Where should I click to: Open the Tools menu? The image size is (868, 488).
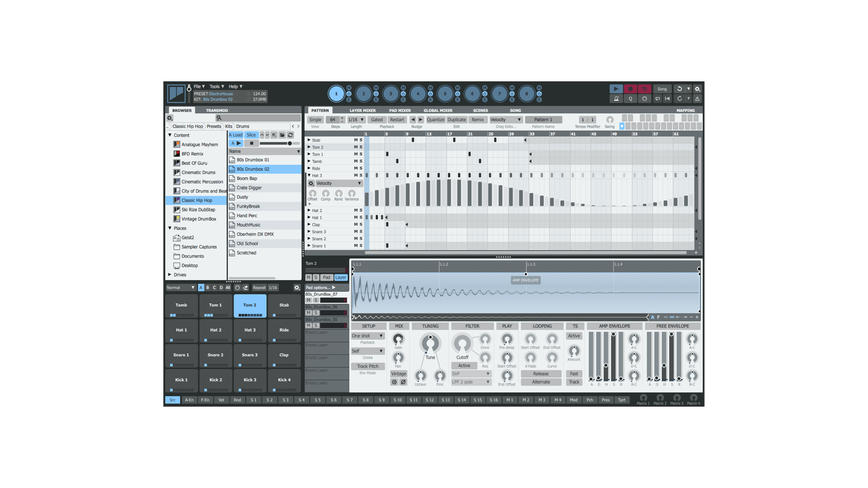216,87
